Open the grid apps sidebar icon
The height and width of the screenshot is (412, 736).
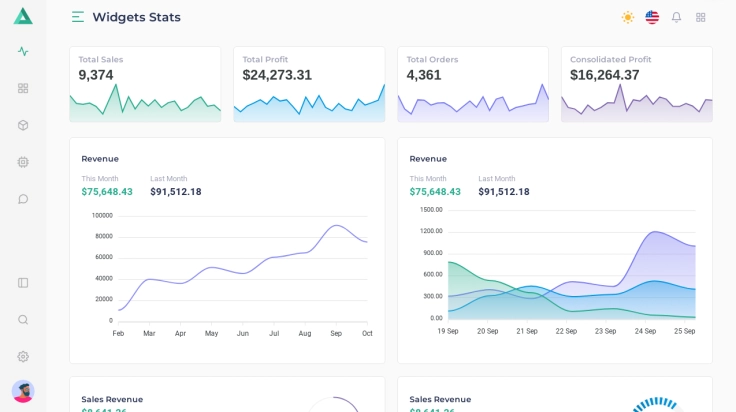coord(23,88)
